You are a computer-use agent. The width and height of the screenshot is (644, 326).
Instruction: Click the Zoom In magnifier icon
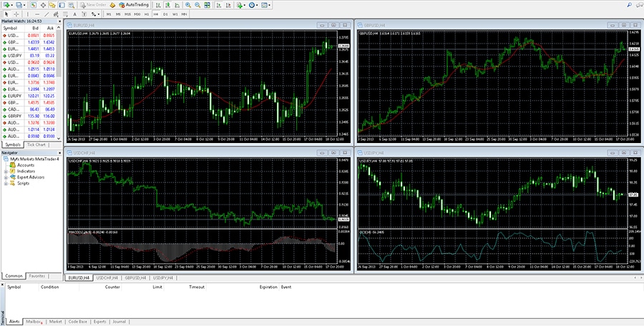(188, 5)
